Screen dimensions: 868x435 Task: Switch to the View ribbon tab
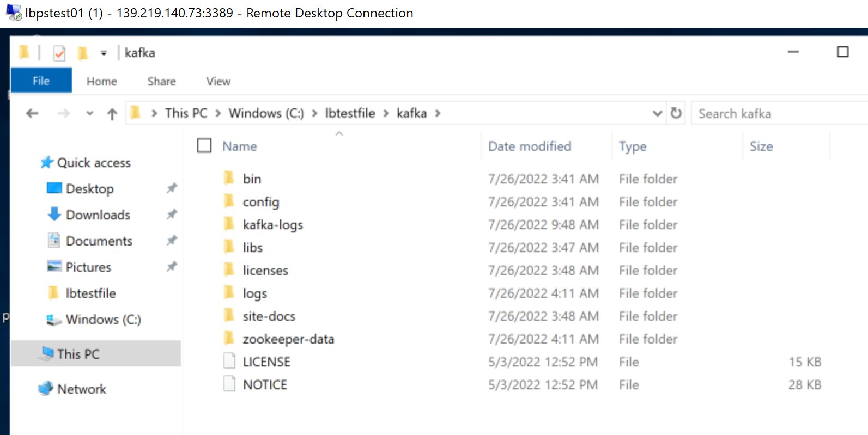tap(218, 81)
